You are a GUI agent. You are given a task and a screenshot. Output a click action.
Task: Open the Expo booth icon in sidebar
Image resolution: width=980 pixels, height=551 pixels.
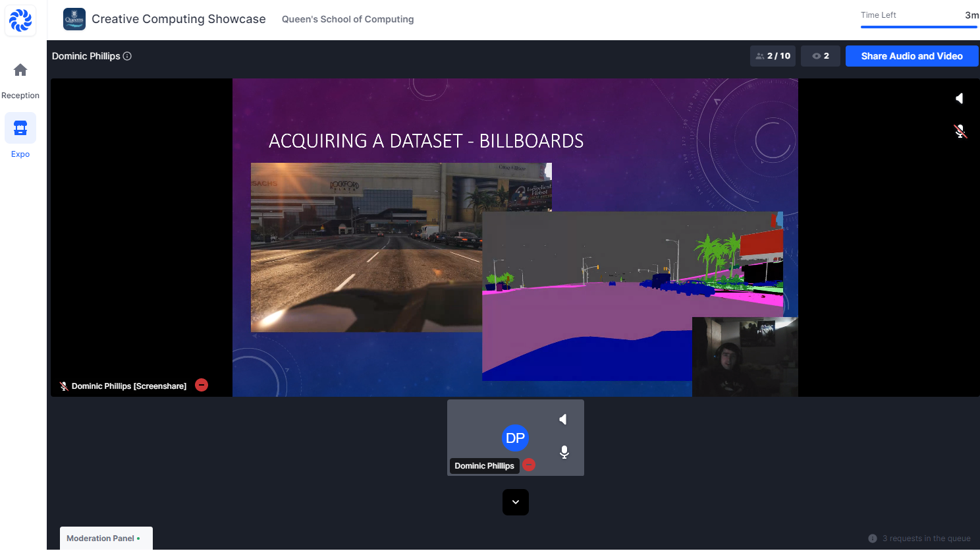click(x=20, y=128)
